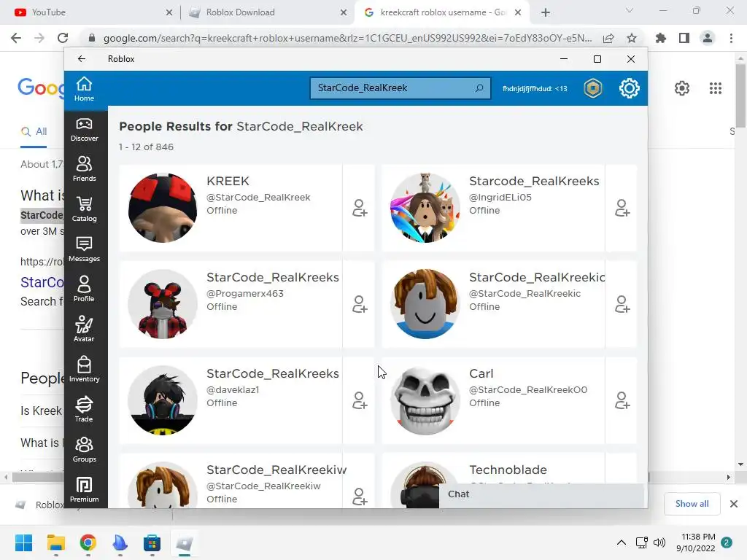Open Chrome extensions puzzle icon
The height and width of the screenshot is (560, 747).
click(661, 38)
